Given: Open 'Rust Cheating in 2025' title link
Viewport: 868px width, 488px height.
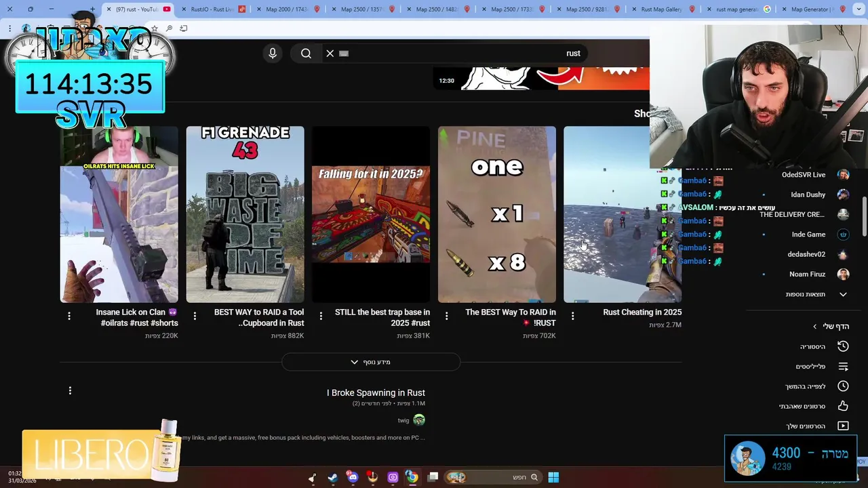Looking at the screenshot, I should pyautogui.click(x=642, y=312).
